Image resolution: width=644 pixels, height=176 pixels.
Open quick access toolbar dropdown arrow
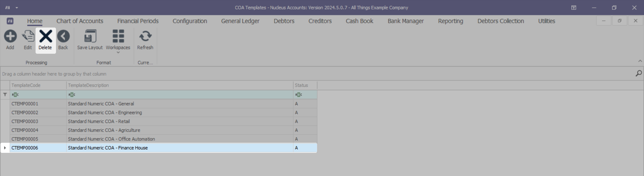tap(17, 8)
